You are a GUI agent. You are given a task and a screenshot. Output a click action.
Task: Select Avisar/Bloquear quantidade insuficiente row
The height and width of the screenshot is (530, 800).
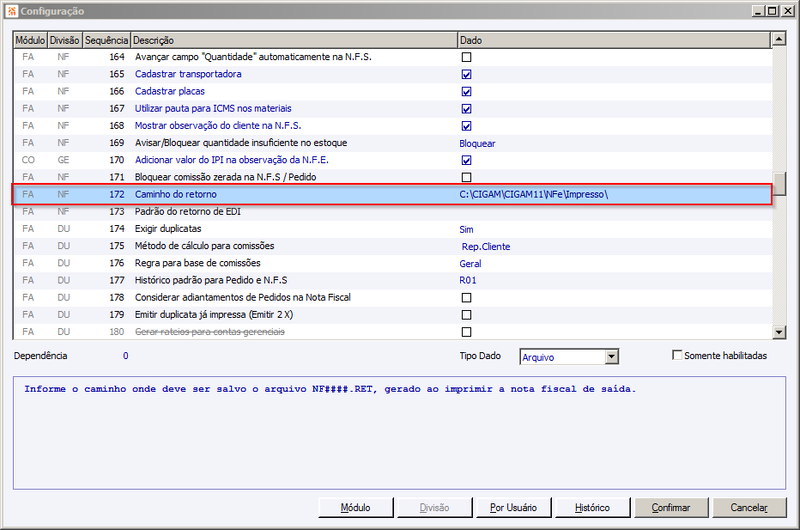392,143
